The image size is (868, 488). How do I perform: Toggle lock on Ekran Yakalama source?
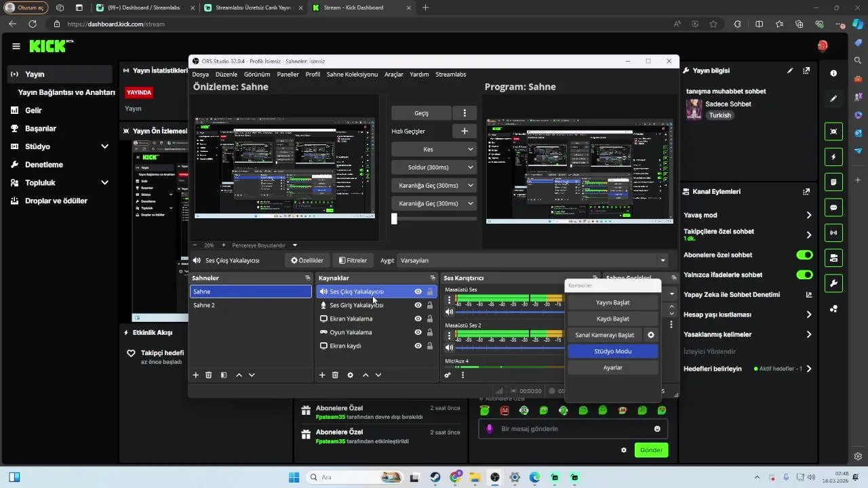(430, 319)
